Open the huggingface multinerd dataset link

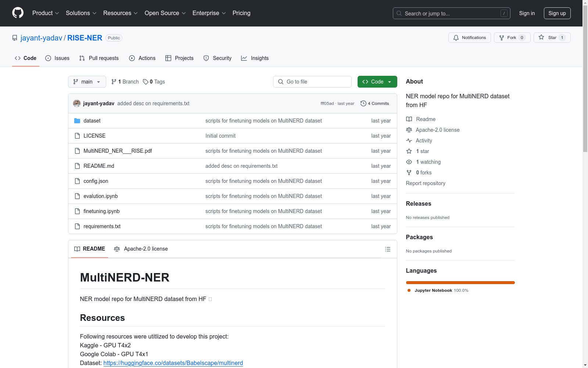173,363
